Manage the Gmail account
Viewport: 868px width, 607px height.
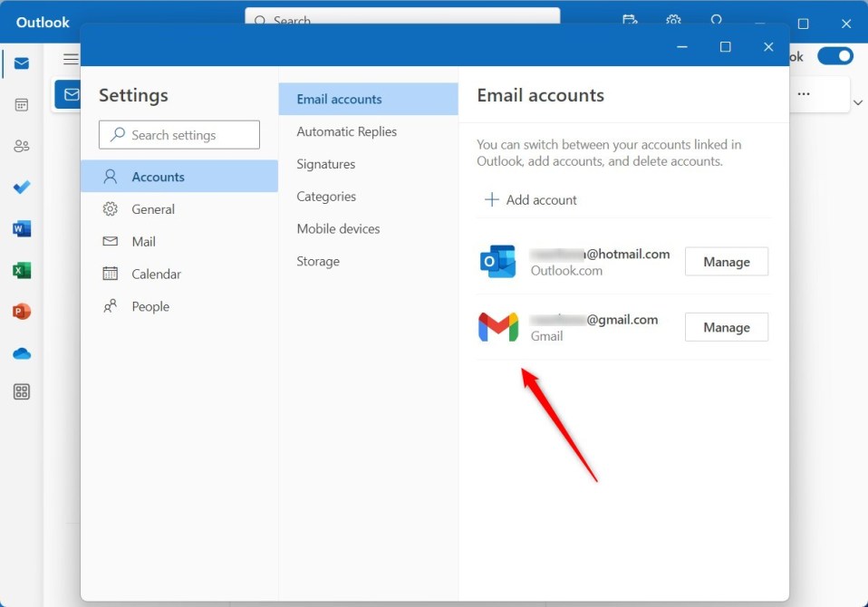pyautogui.click(x=726, y=326)
